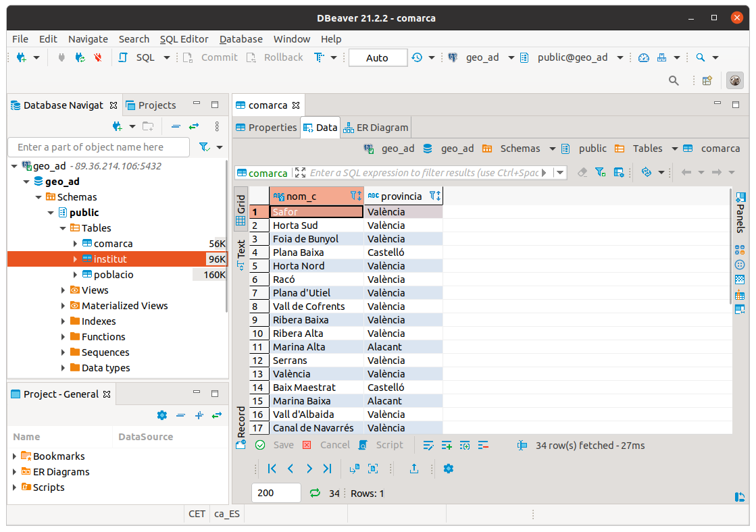Select the Properties tab
The width and height of the screenshot is (756, 532).
coord(266,128)
